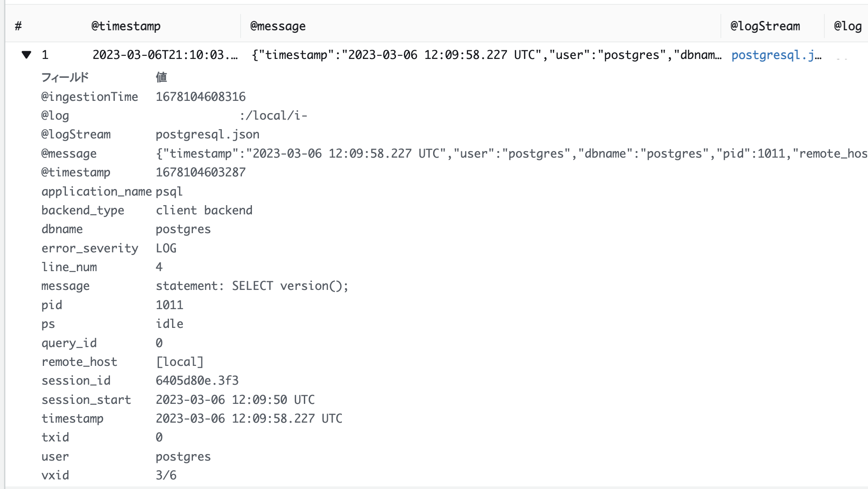Select the @timestamp column header
The image size is (868, 489).
click(x=126, y=26)
